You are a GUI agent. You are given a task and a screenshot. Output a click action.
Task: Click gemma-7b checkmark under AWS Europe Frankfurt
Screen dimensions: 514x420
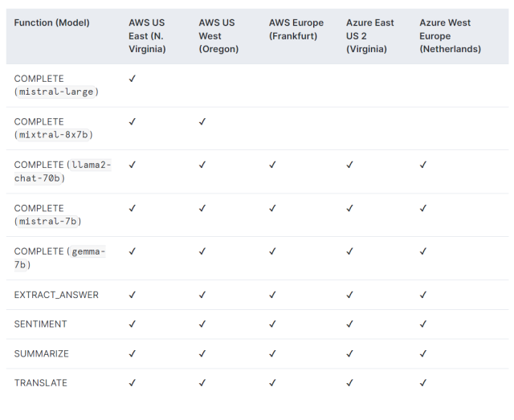click(x=272, y=251)
